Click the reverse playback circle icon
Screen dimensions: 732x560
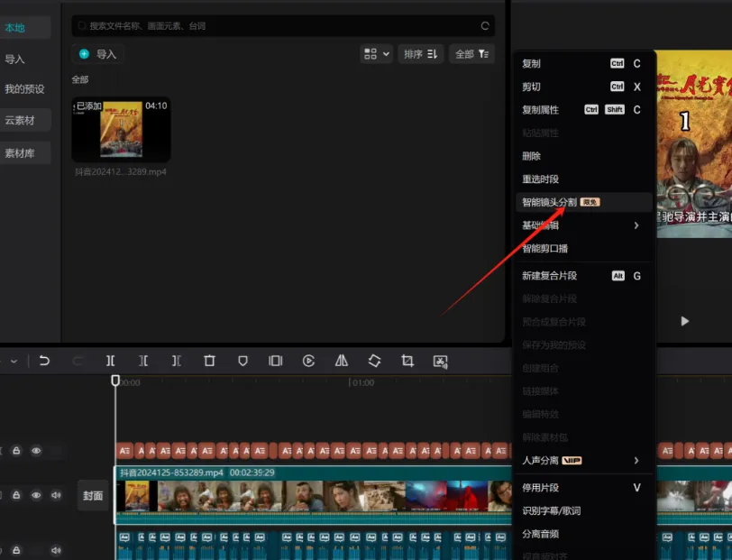(x=308, y=361)
